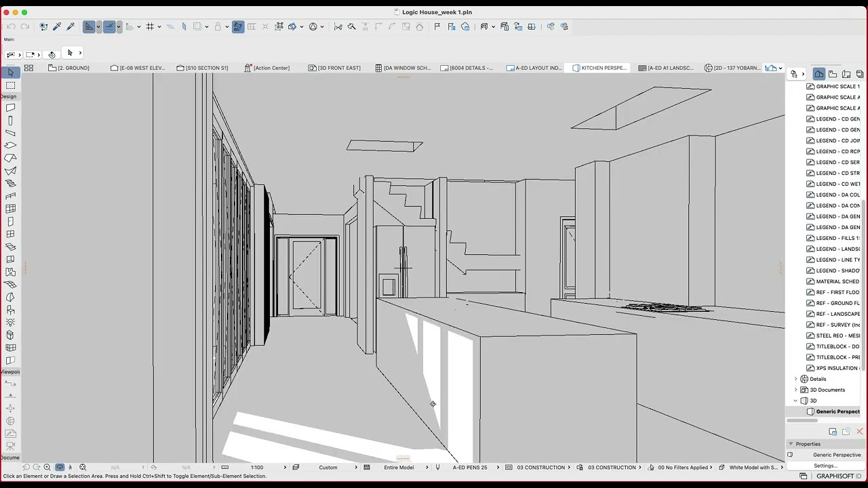
Task: Click the Navigator vertical scrollbar
Action: [x=865, y=285]
